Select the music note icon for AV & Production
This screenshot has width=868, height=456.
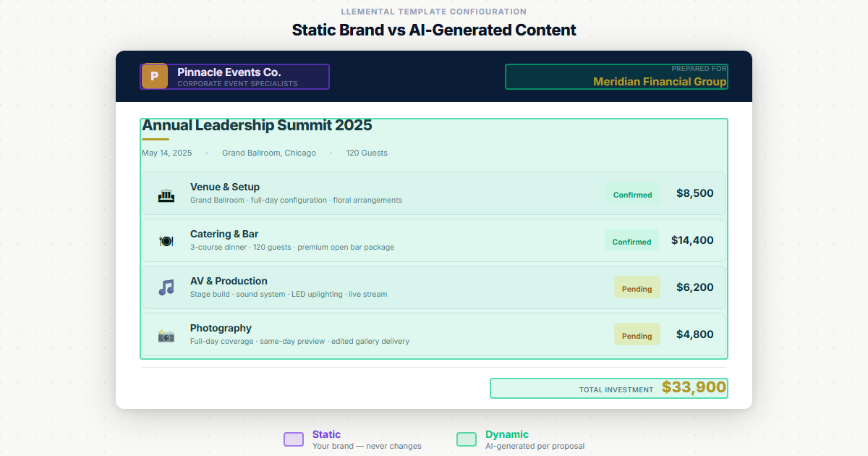[166, 287]
